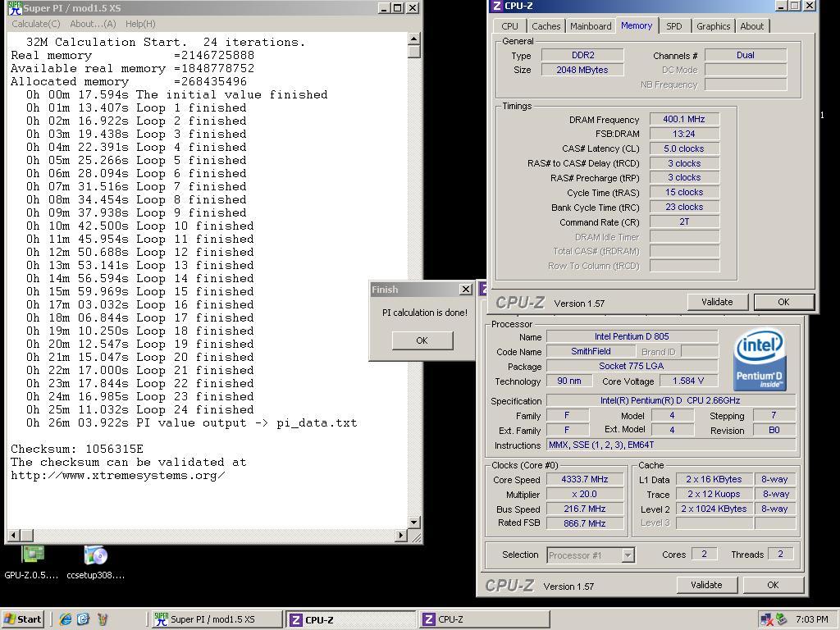Click the DRAM Frequency 400.1 MHz value

tap(684, 120)
